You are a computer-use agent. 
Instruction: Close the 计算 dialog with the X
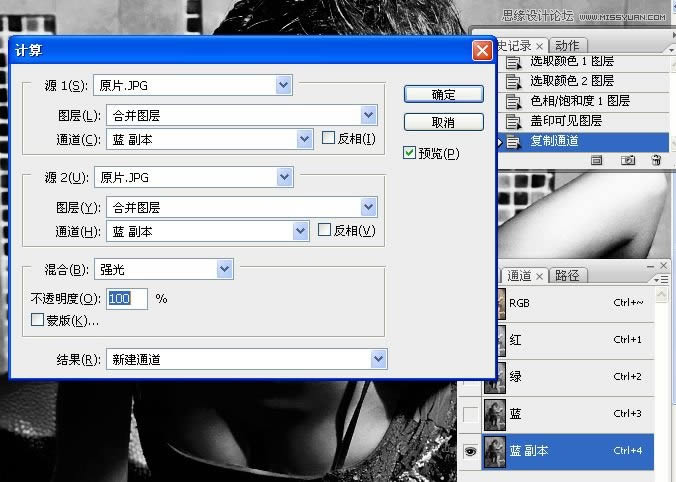[482, 49]
